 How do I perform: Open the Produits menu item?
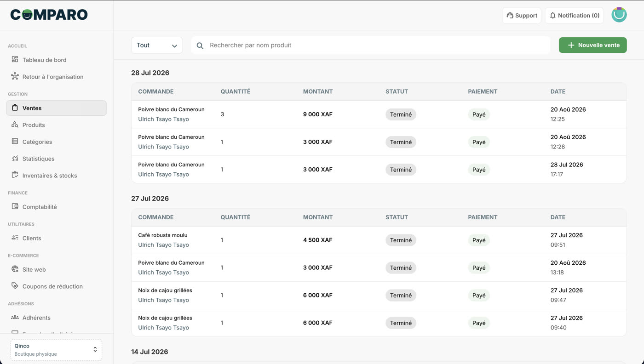point(34,125)
